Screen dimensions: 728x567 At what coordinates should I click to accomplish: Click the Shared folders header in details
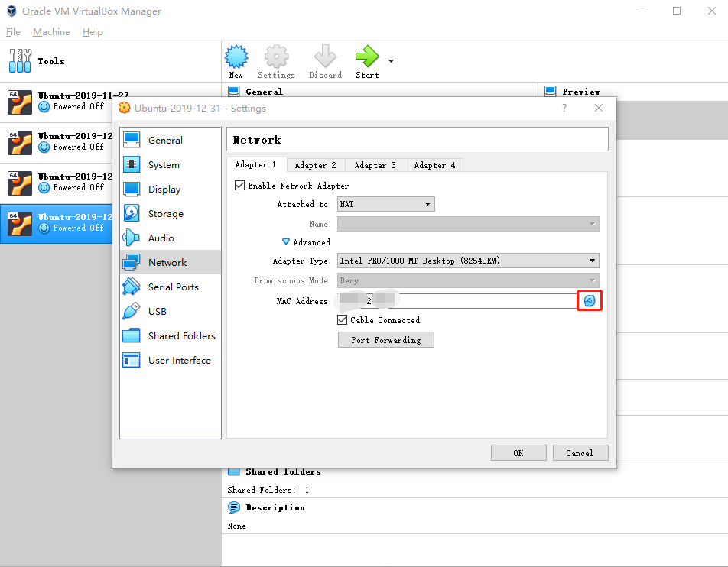coord(283,472)
